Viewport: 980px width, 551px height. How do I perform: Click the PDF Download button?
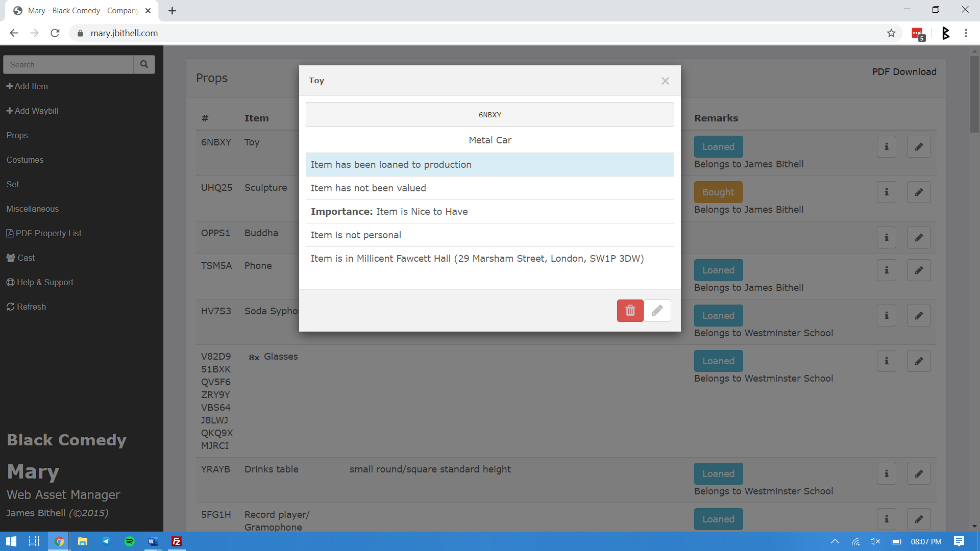(904, 71)
